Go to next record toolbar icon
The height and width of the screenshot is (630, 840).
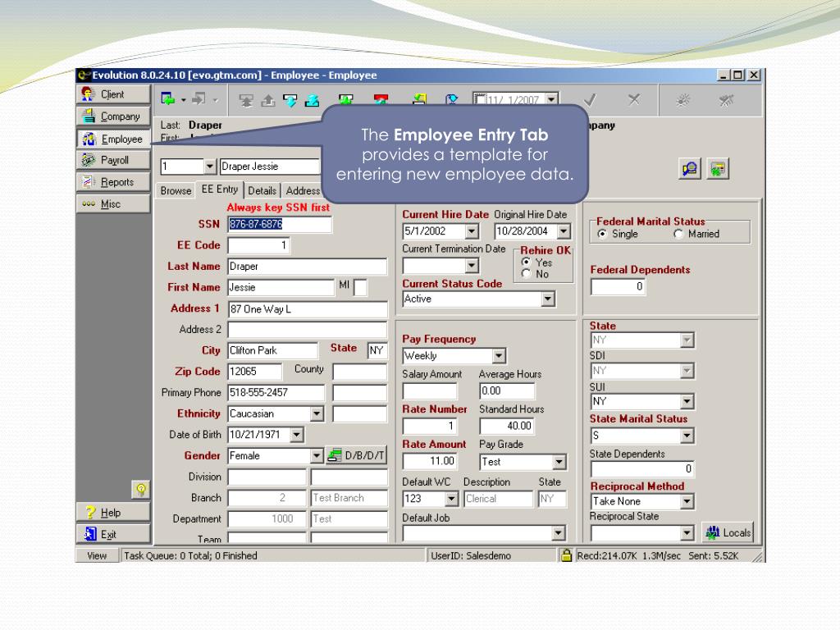click(290, 100)
